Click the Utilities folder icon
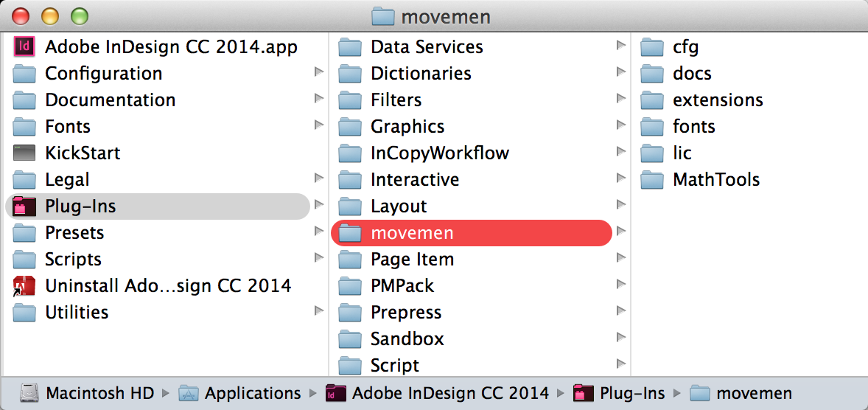The width and height of the screenshot is (868, 410). point(24,313)
